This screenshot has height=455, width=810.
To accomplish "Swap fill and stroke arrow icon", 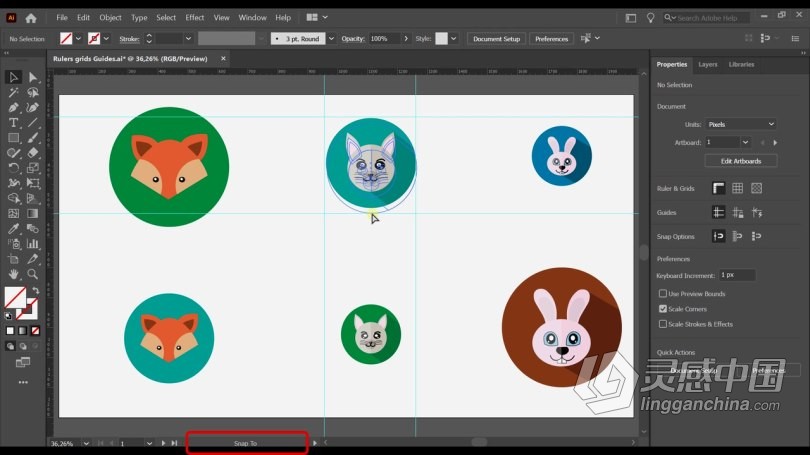I will (x=36, y=291).
